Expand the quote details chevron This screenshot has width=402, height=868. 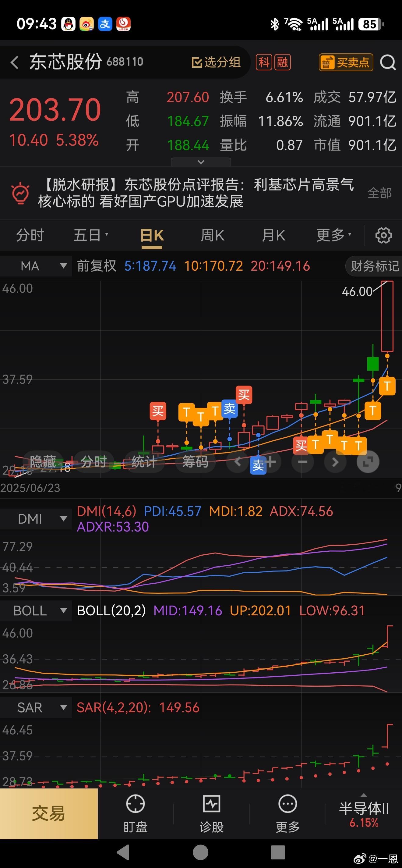(x=201, y=162)
